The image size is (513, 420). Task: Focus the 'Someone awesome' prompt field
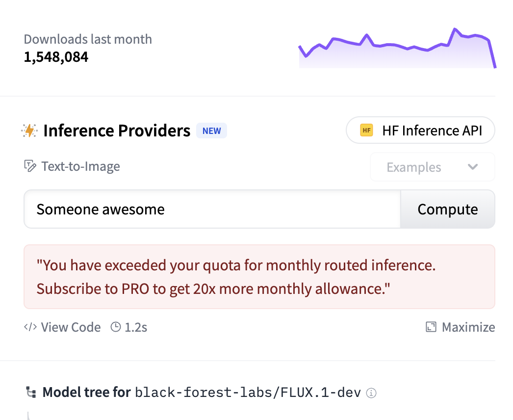(212, 210)
